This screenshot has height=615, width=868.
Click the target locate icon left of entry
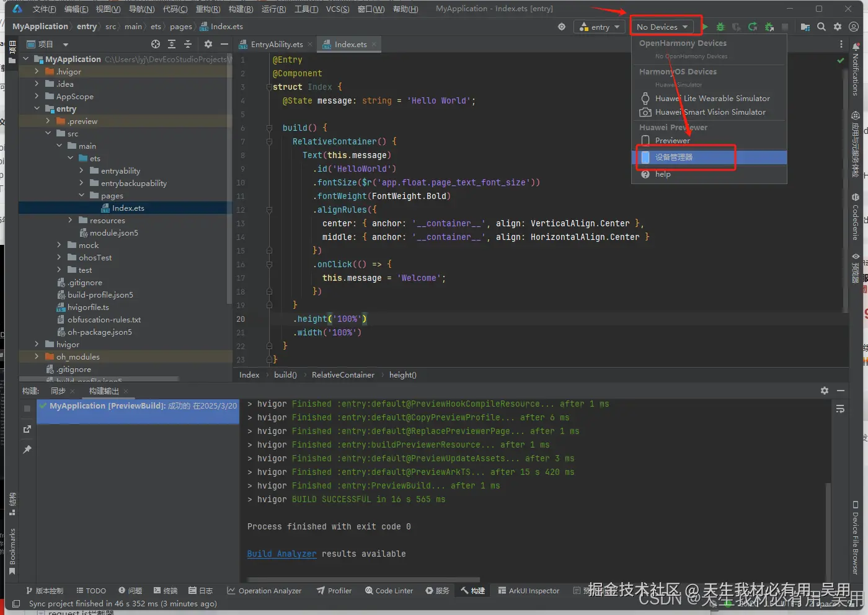[562, 27]
